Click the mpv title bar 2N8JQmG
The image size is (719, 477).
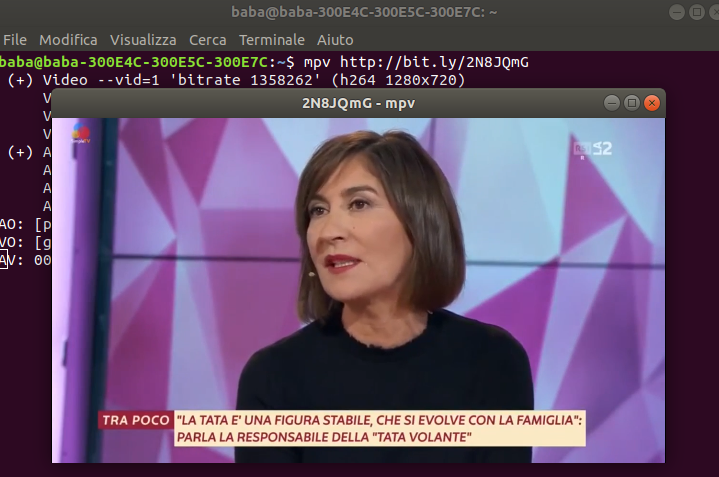click(x=358, y=103)
